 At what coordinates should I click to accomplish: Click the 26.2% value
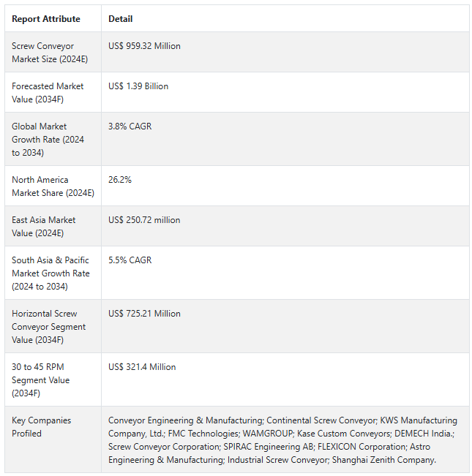pyautogui.click(x=120, y=180)
